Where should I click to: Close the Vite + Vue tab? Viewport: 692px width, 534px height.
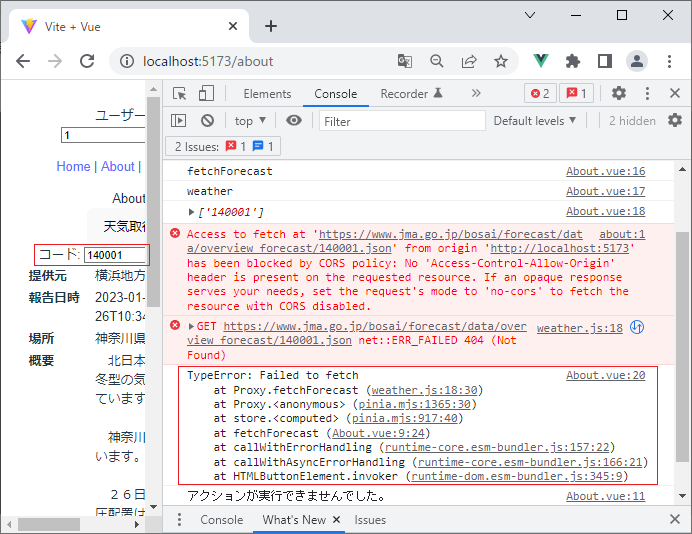[233, 26]
